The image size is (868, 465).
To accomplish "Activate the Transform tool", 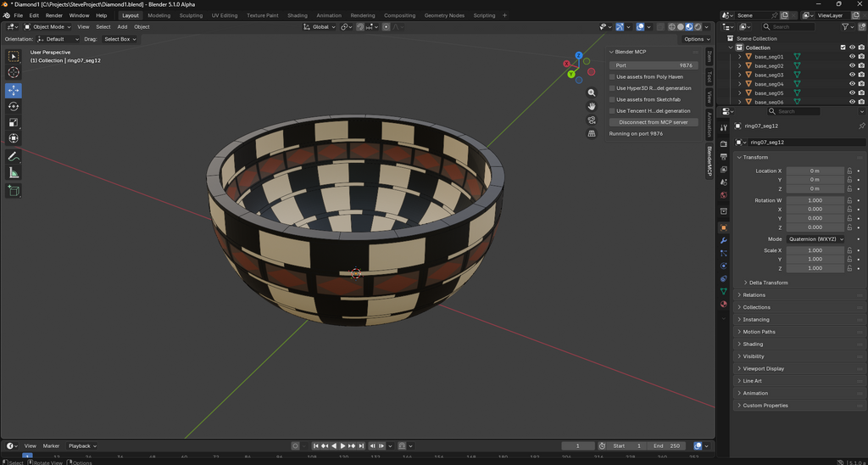I will [x=14, y=138].
